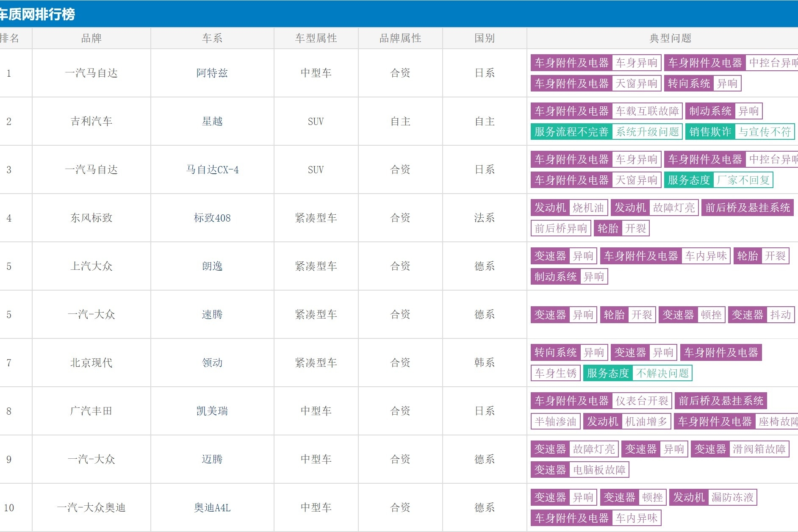Viewport: 798px width, 532px height.
Task: Open the 服务态度 不解决问题 tag
Action: coord(638,373)
